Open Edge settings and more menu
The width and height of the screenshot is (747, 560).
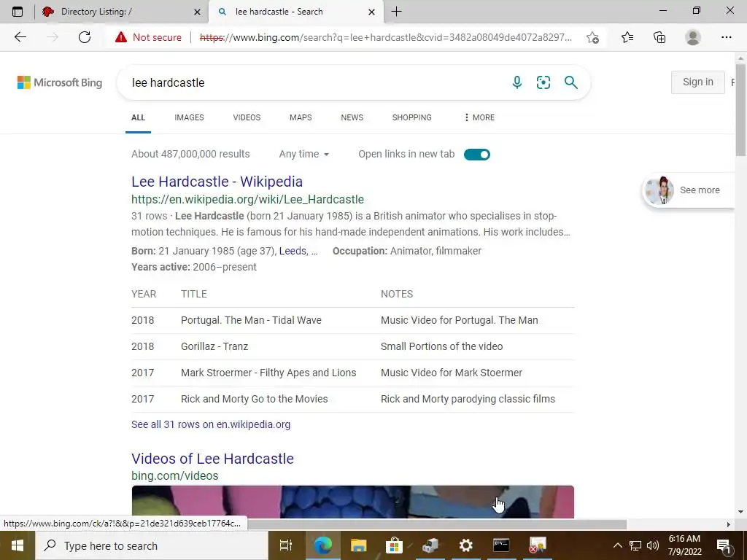[x=726, y=37]
